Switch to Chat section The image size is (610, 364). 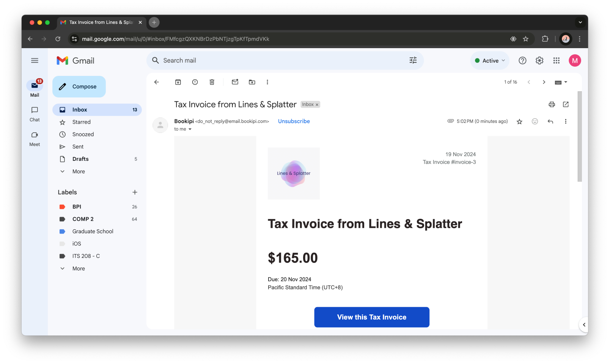point(34,114)
